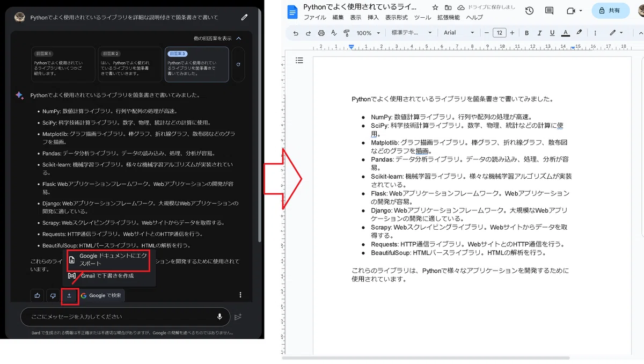The height and width of the screenshot is (364, 644).
Task: Select the 回答案 2 draft card
Action: pos(130,64)
